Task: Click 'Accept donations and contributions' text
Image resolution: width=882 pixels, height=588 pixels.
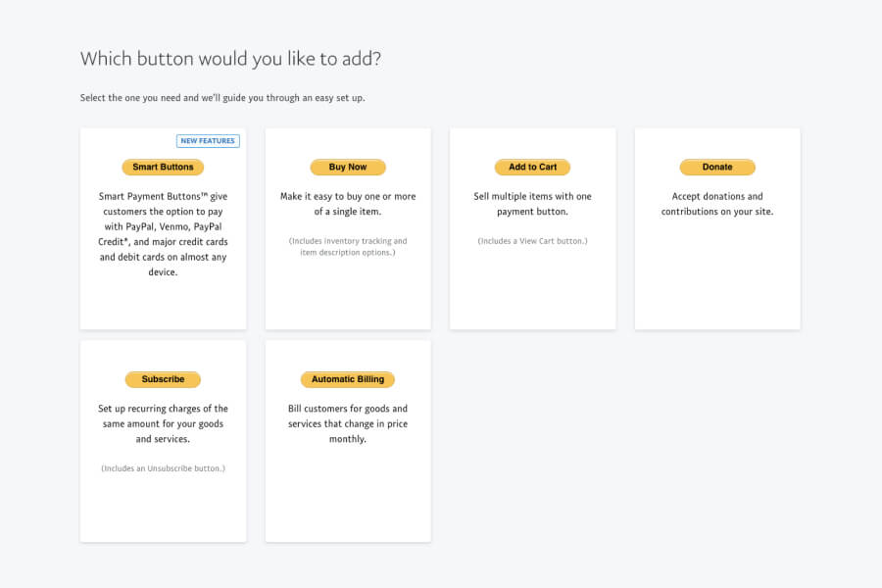Action: (717, 204)
